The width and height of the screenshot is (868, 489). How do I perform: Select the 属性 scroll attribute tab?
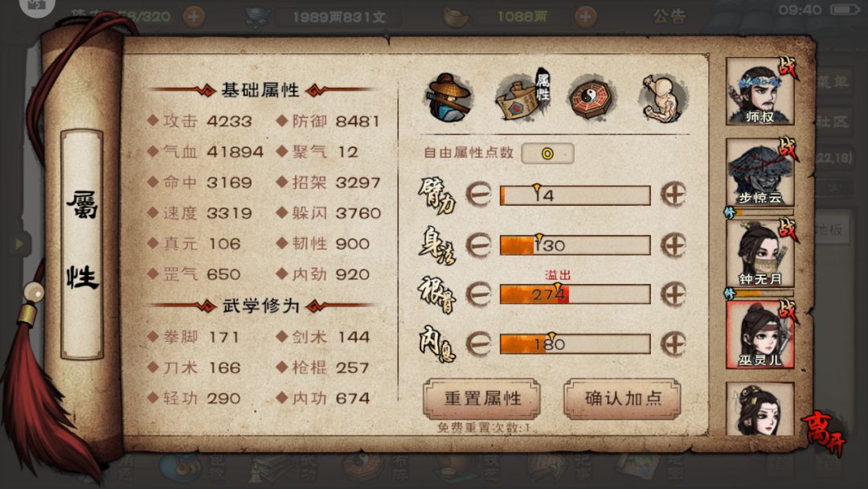click(x=522, y=95)
